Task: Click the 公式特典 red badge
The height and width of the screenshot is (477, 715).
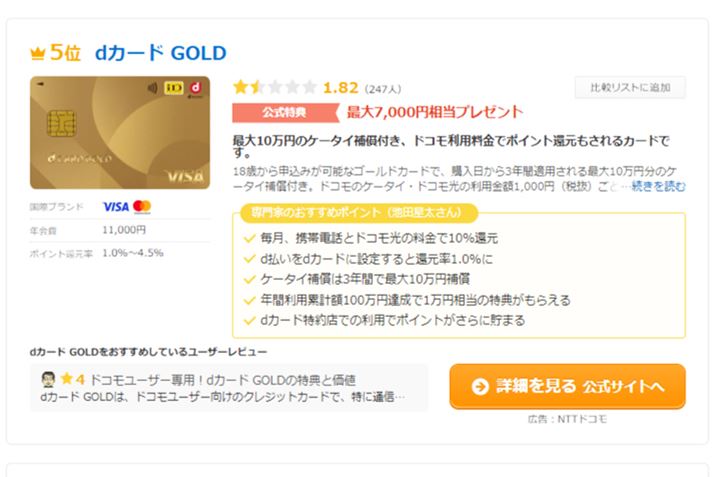Action: [x=285, y=113]
